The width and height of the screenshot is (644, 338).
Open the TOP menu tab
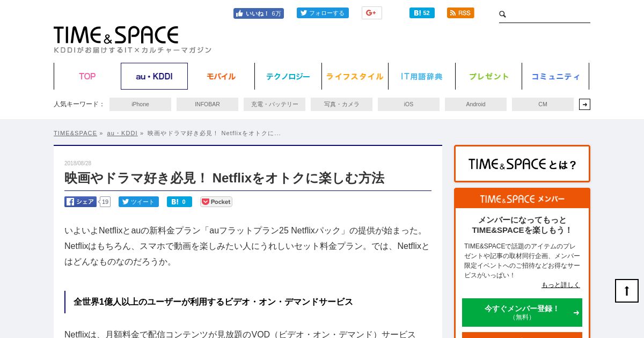pyautogui.click(x=87, y=76)
